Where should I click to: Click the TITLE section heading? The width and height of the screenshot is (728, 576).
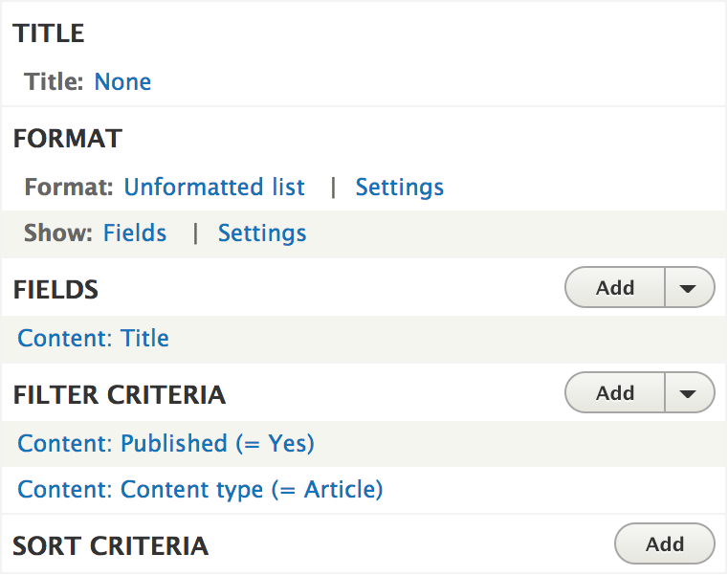pos(49,34)
